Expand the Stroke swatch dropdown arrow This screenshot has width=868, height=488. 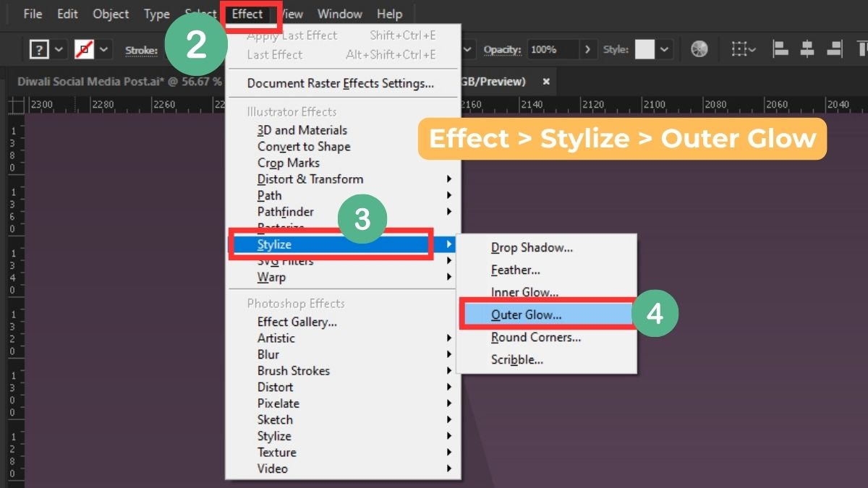coord(104,50)
